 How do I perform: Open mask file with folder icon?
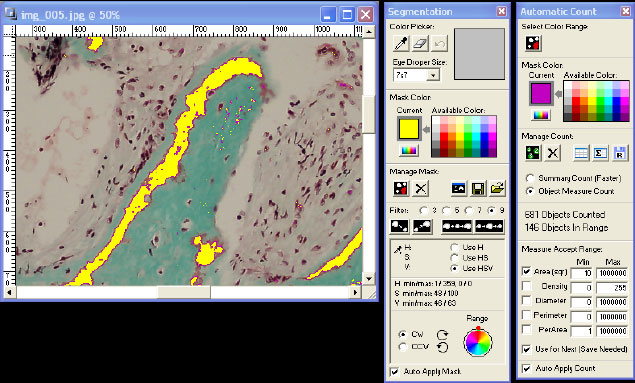click(x=497, y=189)
